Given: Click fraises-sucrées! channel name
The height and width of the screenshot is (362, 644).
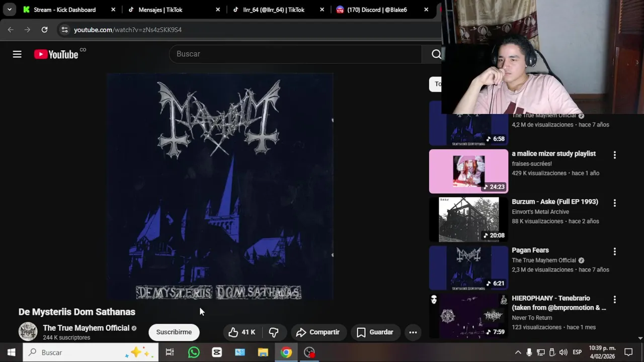Looking at the screenshot, I should [532, 164].
